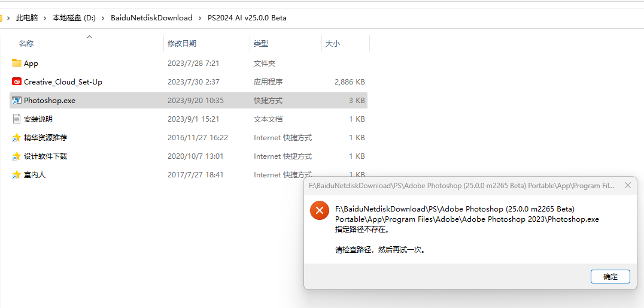Select the 精华资源推荐 shortcut name
644x308 pixels.
45,138
